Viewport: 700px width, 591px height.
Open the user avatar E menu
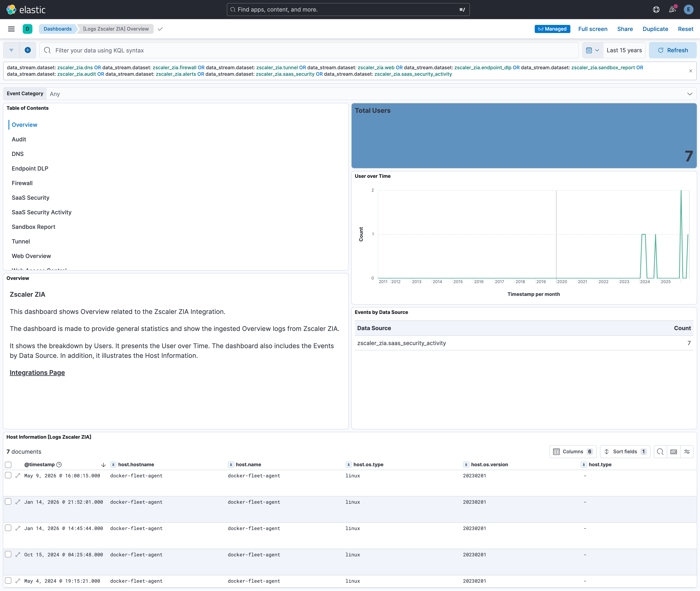pyautogui.click(x=688, y=9)
